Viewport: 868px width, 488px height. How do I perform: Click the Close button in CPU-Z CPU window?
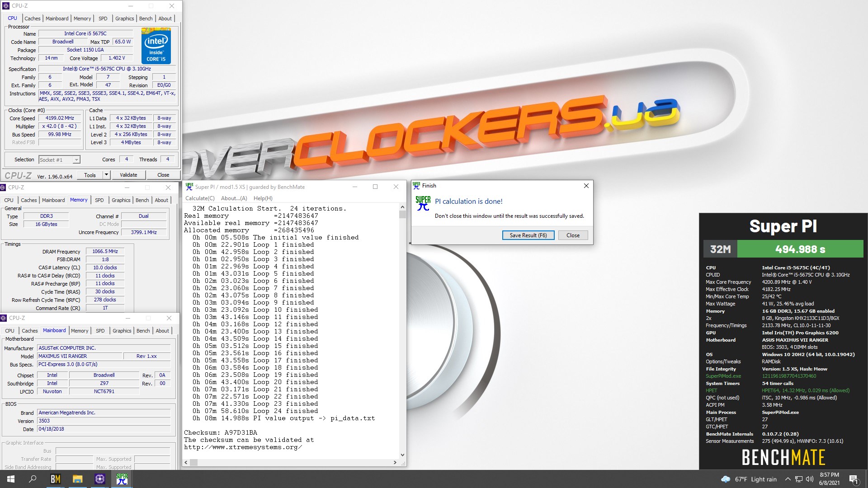163,175
